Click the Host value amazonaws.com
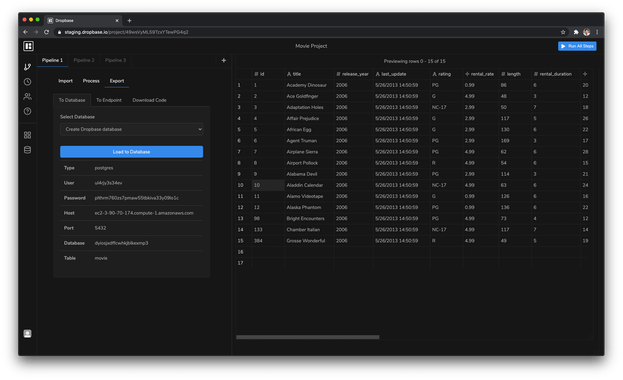 click(x=144, y=213)
